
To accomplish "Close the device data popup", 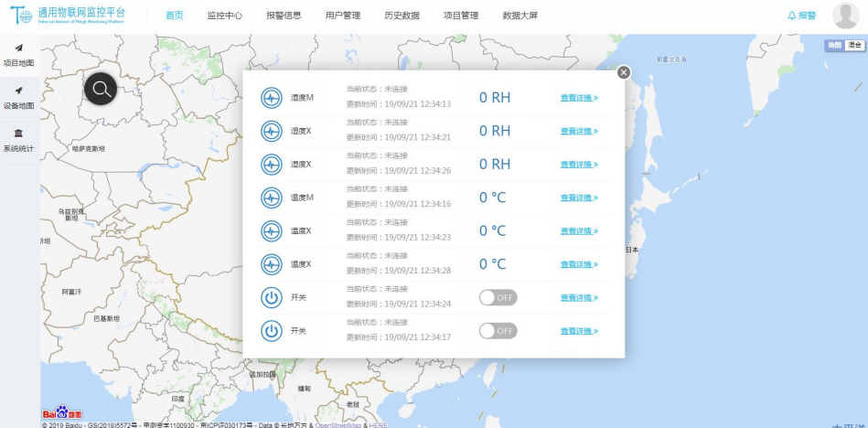I will click(x=624, y=72).
